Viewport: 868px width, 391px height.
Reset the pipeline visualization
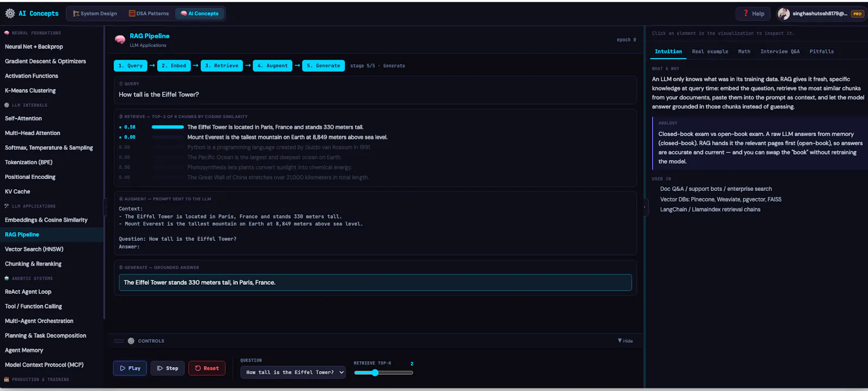tap(207, 368)
